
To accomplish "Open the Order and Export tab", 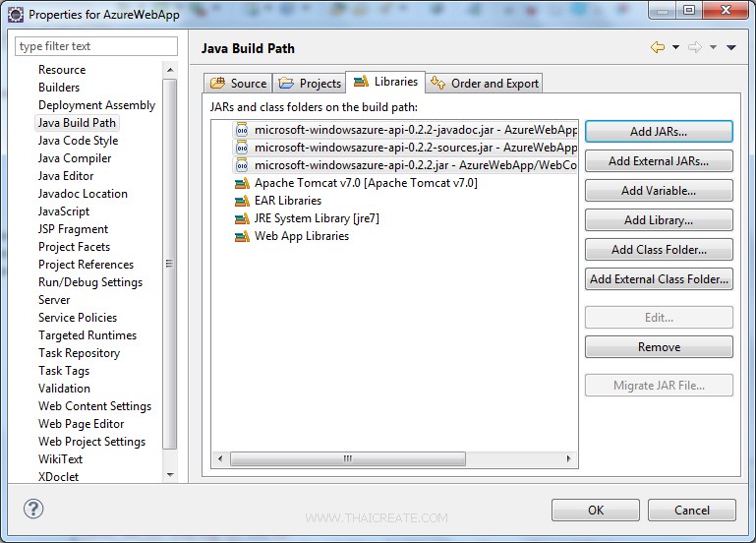I will [485, 83].
